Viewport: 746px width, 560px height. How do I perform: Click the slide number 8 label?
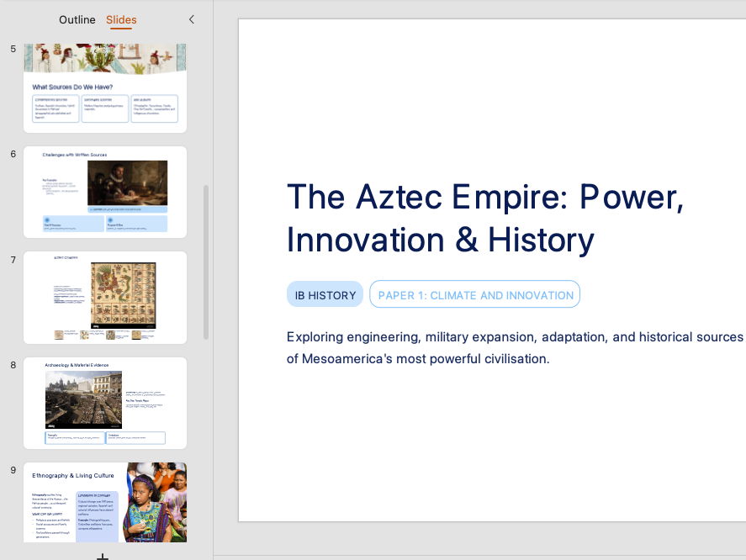coord(13,365)
